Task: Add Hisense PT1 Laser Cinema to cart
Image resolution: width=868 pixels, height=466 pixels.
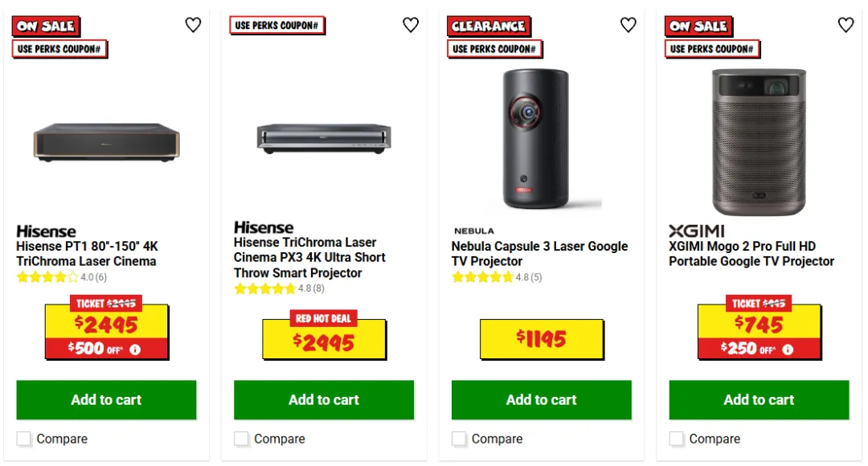Action: coord(106,399)
